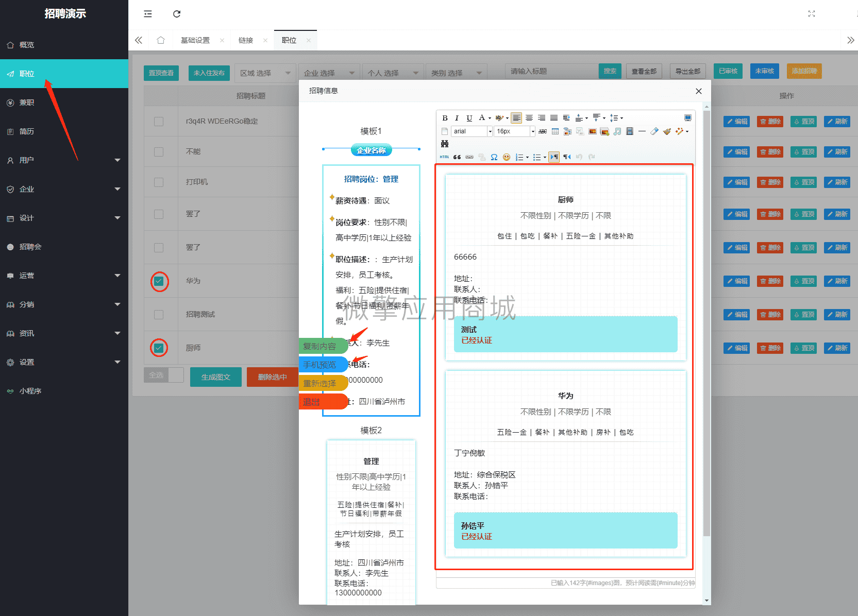Check the 招聘测试 row checkbox
The image size is (858, 616).
tap(159, 315)
